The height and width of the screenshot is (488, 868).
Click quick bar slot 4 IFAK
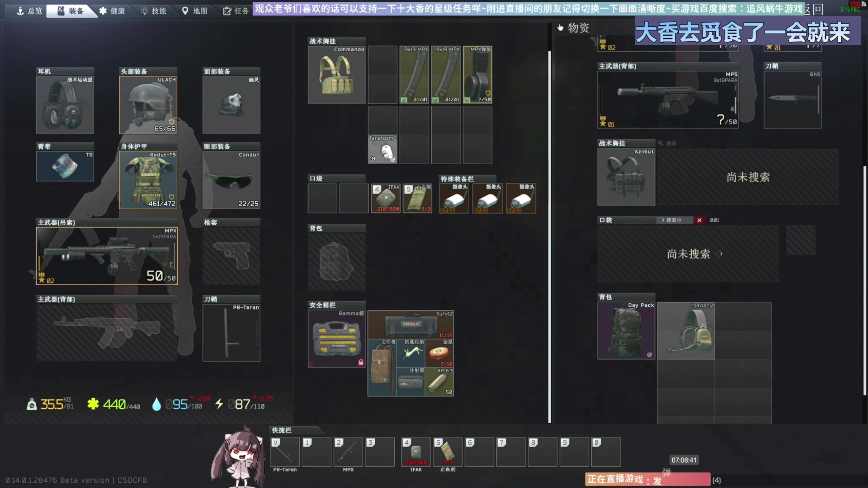point(416,452)
